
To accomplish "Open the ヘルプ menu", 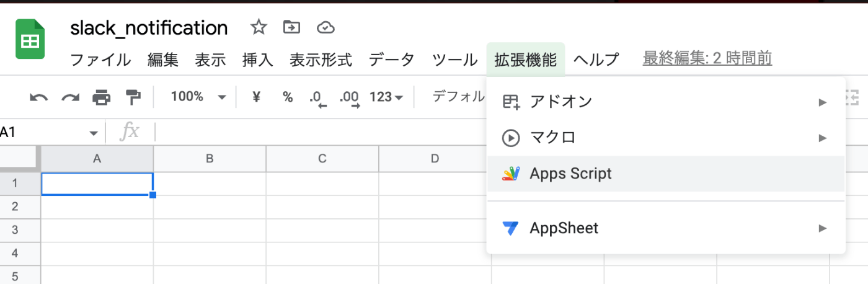I will 596,60.
